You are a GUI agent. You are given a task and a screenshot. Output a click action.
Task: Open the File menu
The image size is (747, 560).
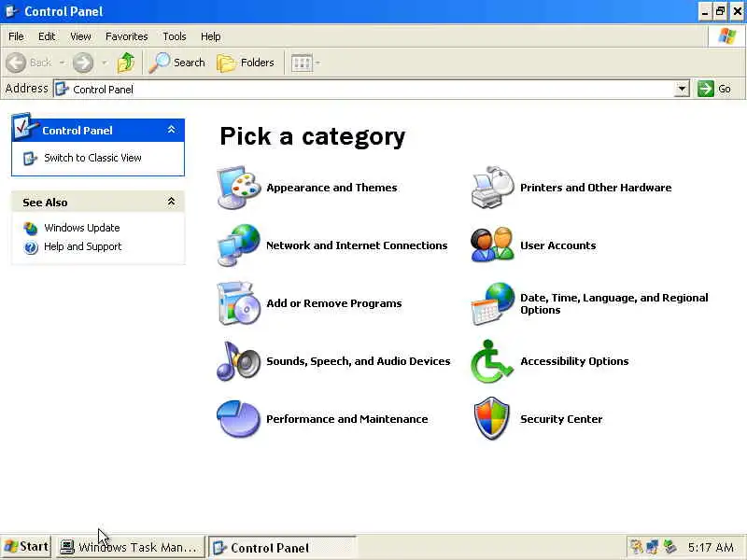[16, 36]
